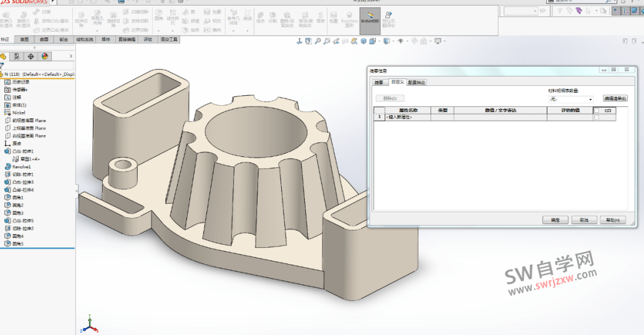Switch to the 配置特定 tab
This screenshot has height=335, width=644.
[417, 82]
